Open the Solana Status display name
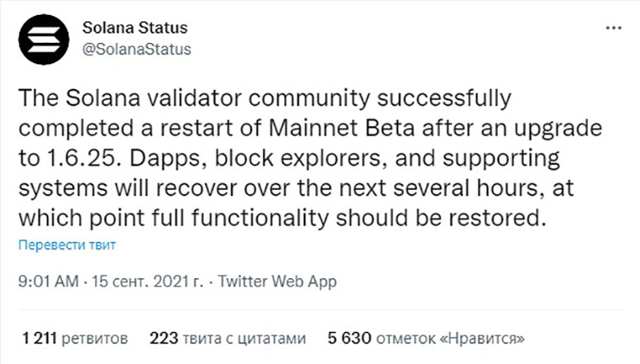The width and height of the screenshot is (640, 364). tap(135, 28)
